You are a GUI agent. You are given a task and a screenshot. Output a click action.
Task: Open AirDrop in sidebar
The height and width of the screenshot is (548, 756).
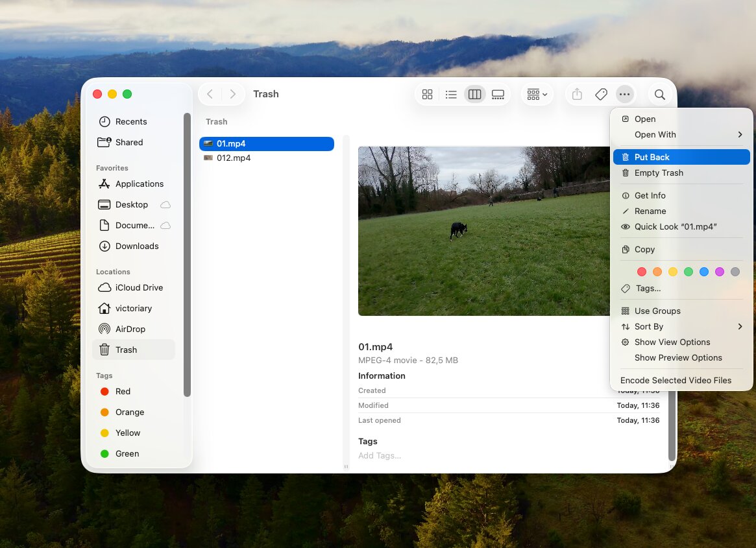point(133,329)
